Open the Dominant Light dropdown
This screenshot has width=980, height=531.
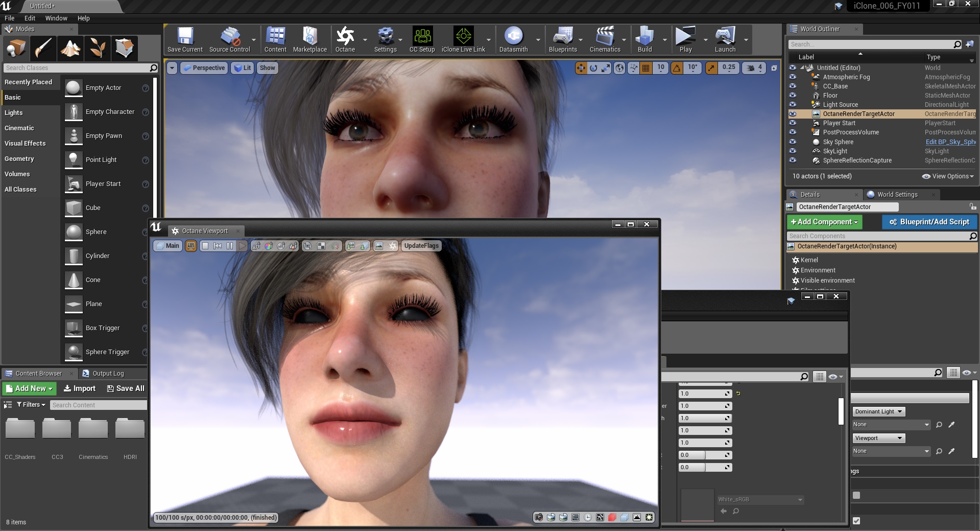tap(878, 411)
